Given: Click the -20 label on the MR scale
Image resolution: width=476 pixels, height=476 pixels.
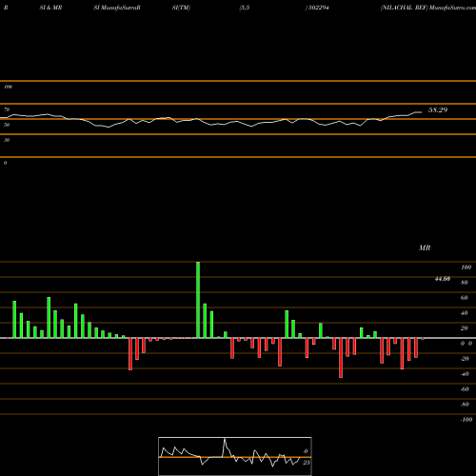Looking at the screenshot, I should tap(465, 359).
